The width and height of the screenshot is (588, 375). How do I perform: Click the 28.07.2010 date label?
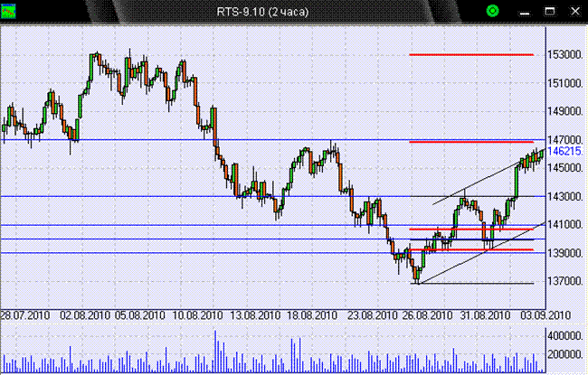[25, 315]
